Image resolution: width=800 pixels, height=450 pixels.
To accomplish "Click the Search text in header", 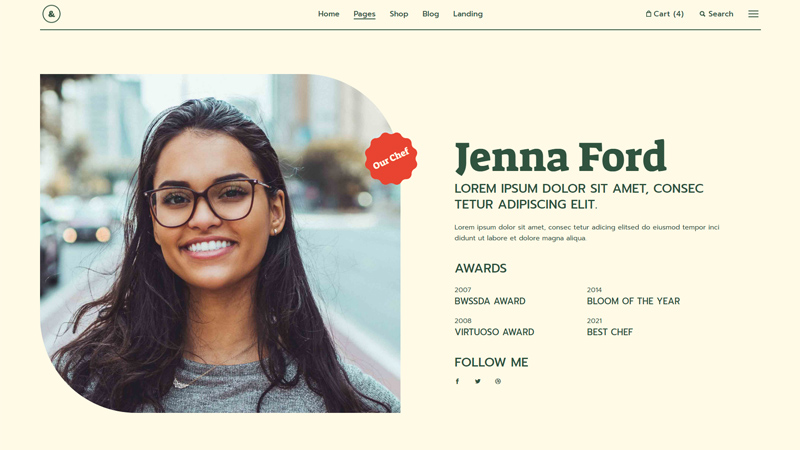I will point(720,14).
